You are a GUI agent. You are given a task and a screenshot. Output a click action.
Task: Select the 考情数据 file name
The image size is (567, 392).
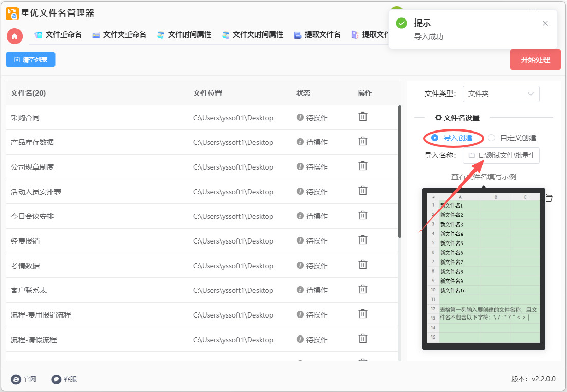(25, 266)
